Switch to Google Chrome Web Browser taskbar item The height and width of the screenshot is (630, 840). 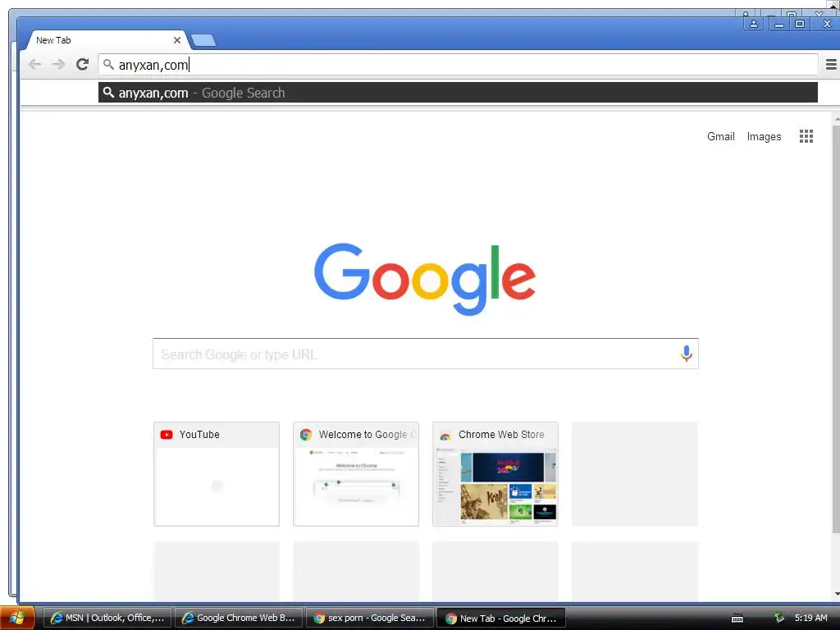click(x=239, y=619)
